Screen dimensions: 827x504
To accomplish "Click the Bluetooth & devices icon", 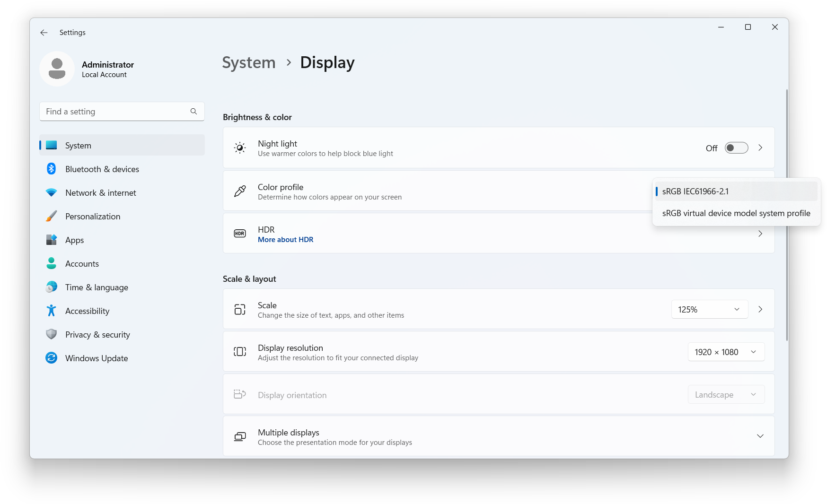I will tap(52, 169).
